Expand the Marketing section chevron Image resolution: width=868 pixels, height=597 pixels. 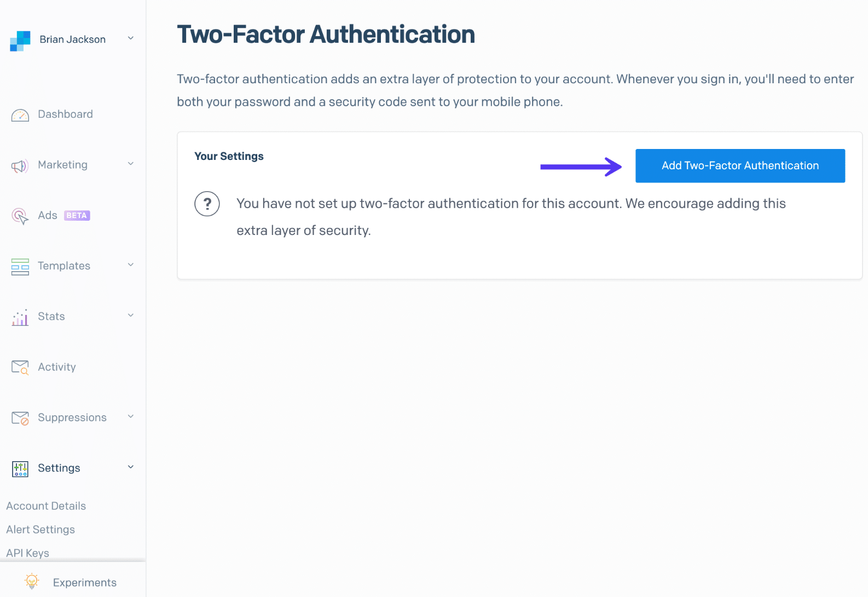130,164
